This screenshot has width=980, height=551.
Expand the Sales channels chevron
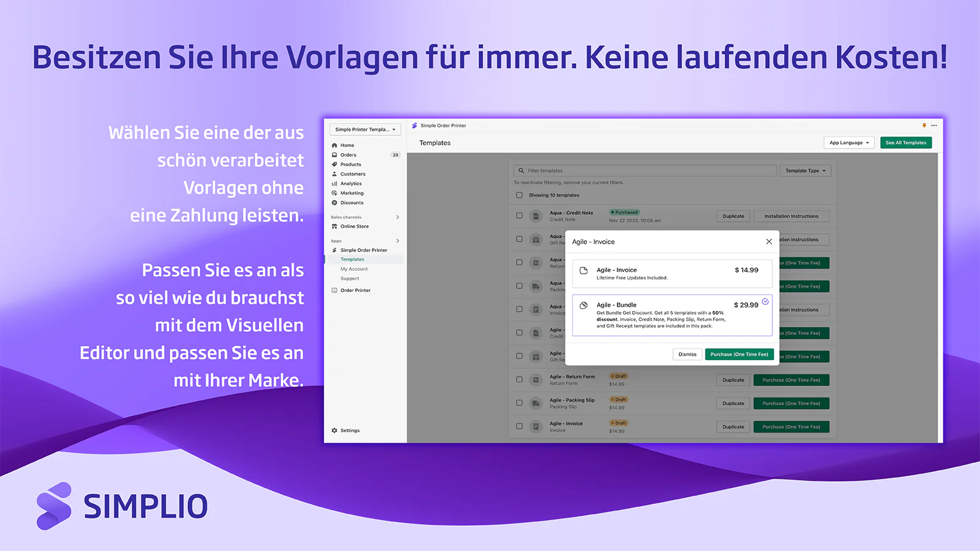pos(398,217)
